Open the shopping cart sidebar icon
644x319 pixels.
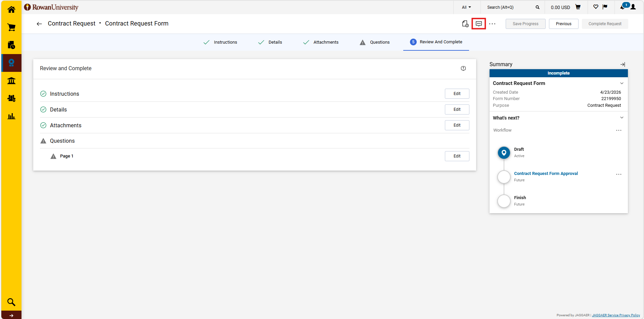[x=11, y=27]
